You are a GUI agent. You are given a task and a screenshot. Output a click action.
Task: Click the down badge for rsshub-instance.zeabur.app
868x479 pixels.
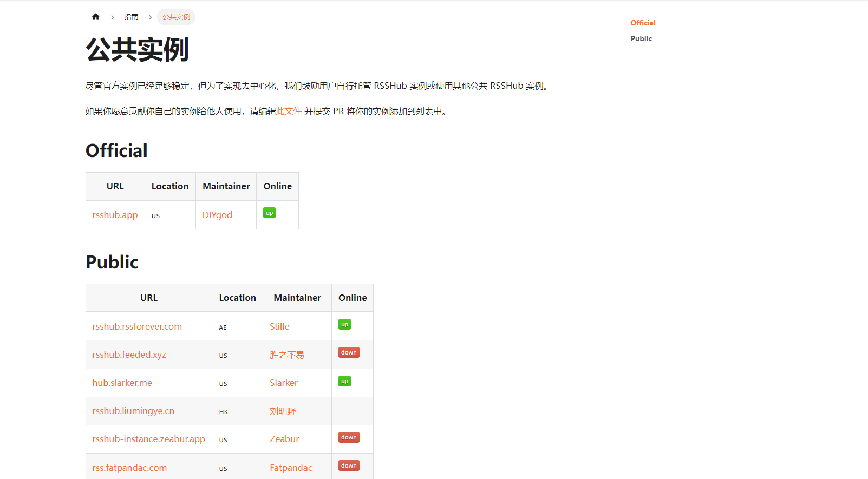point(349,437)
